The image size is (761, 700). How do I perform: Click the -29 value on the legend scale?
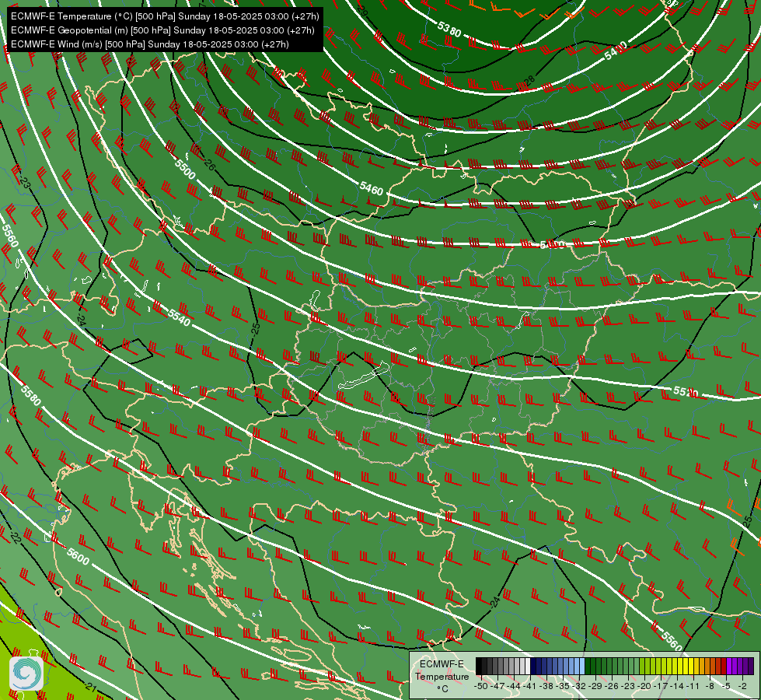coord(595,686)
